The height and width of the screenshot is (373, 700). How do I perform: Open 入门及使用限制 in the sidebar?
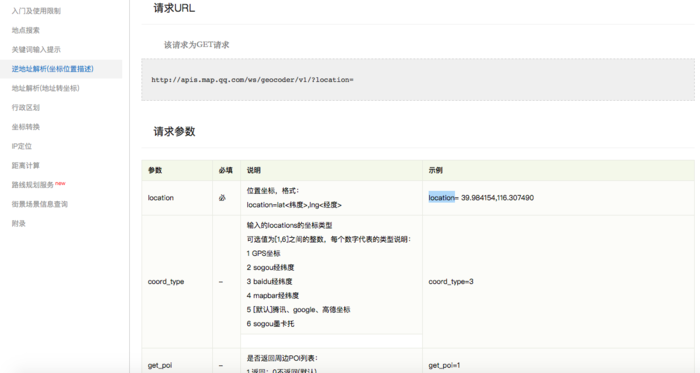point(36,11)
